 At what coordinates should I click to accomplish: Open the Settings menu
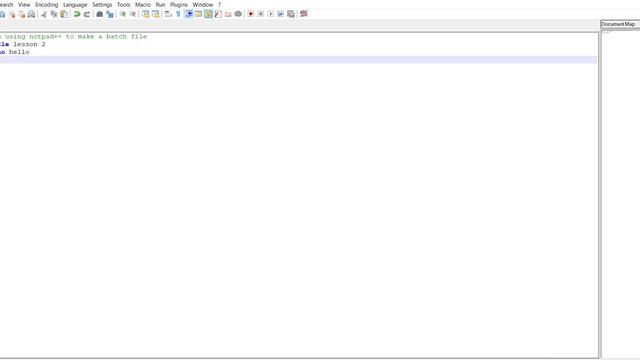point(102,4)
